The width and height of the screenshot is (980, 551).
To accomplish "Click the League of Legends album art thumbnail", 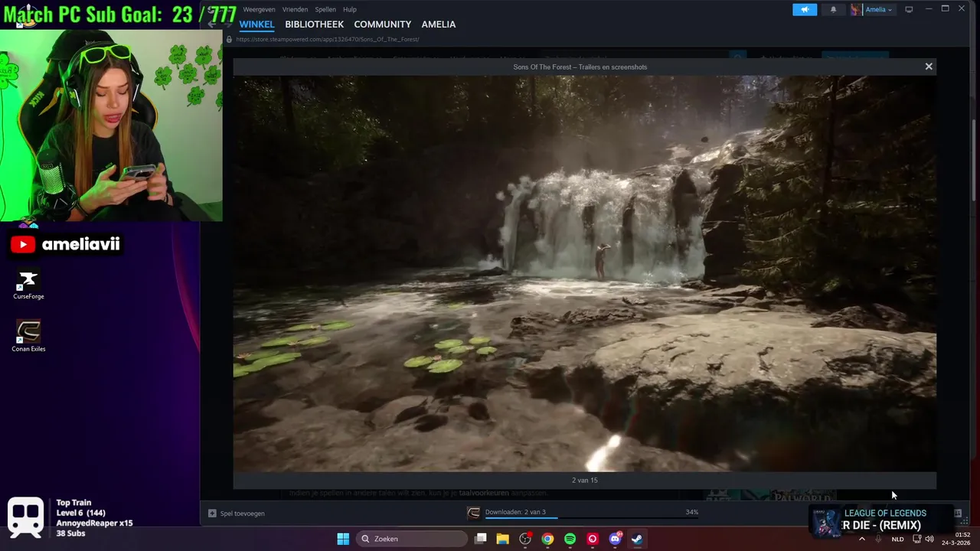I will (826, 523).
